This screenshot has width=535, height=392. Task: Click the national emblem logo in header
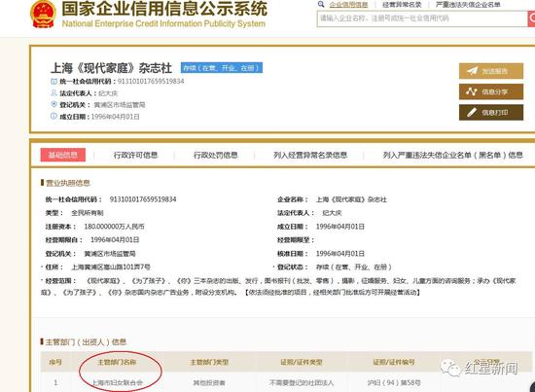[x=43, y=14]
